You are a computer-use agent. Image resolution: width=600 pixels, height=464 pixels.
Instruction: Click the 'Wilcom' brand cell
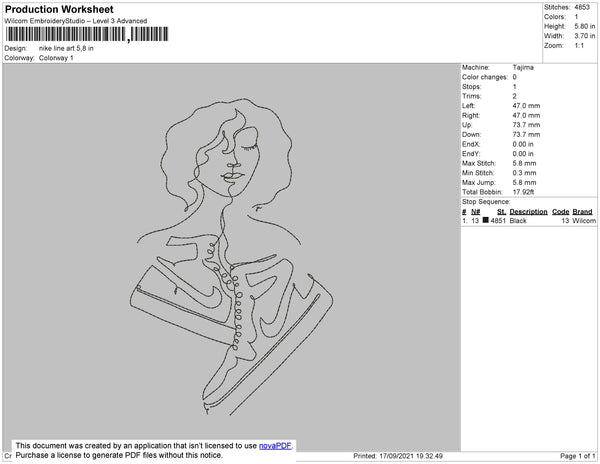tap(584, 221)
